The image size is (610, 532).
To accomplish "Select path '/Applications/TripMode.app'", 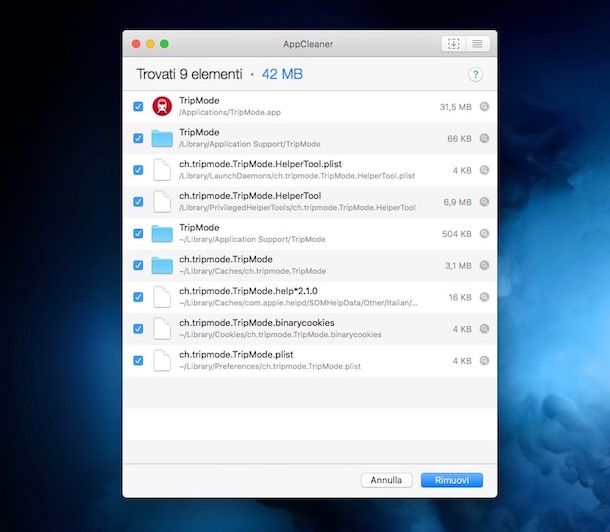I will click(x=230, y=112).
